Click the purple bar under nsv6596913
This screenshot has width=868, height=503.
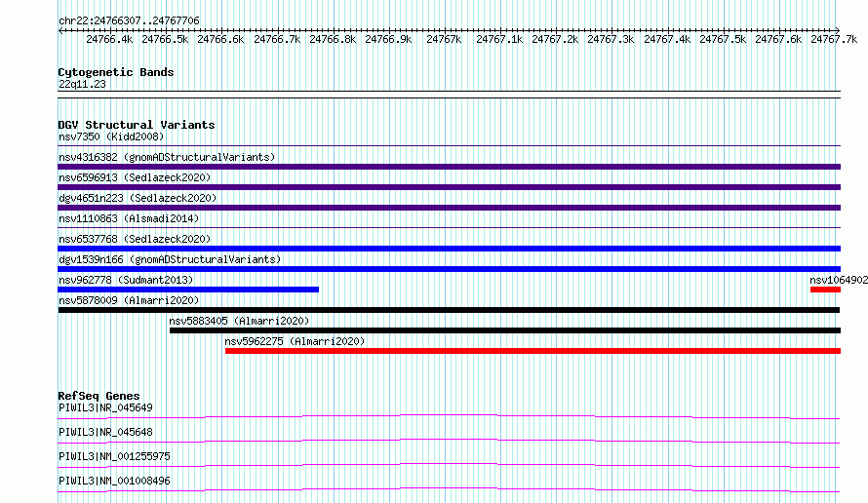click(449, 187)
